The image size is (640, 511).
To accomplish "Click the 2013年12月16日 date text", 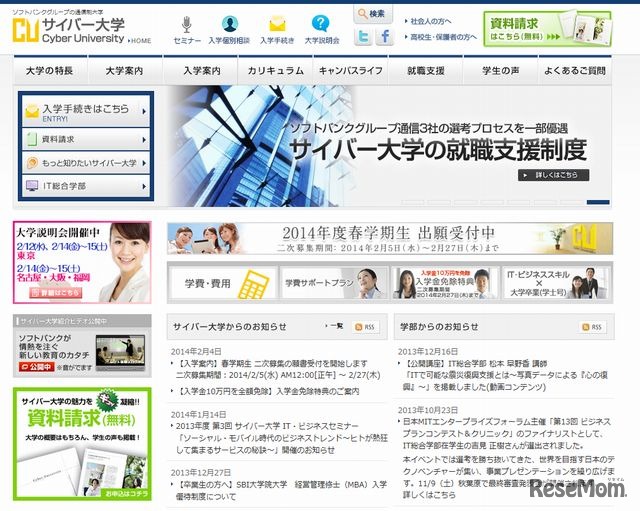I will pyautogui.click(x=428, y=351).
